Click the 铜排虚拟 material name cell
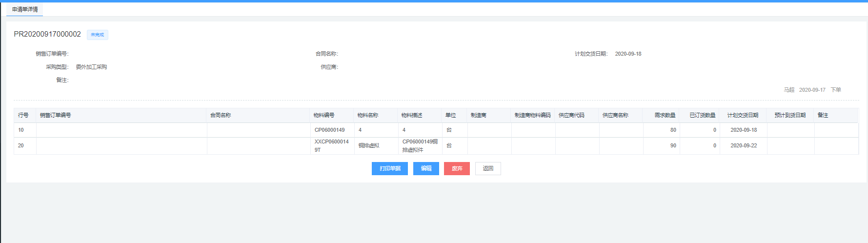868x243 pixels. [369, 145]
